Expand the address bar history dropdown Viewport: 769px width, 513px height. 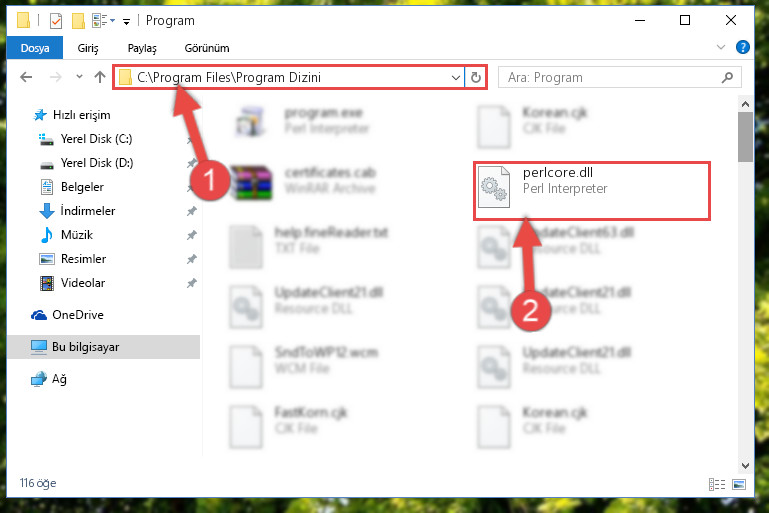pos(456,77)
